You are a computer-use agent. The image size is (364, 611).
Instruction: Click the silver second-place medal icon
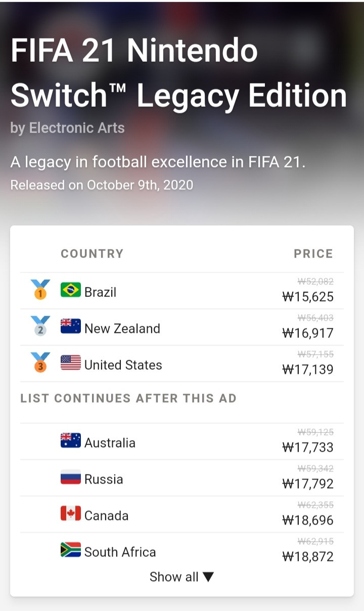[x=40, y=326]
